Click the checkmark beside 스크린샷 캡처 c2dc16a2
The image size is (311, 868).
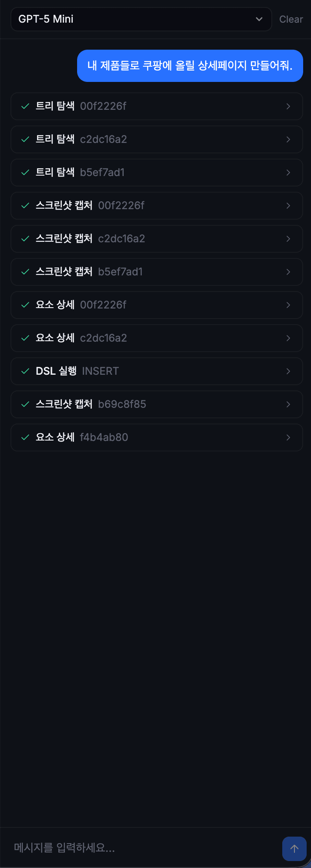pos(25,238)
